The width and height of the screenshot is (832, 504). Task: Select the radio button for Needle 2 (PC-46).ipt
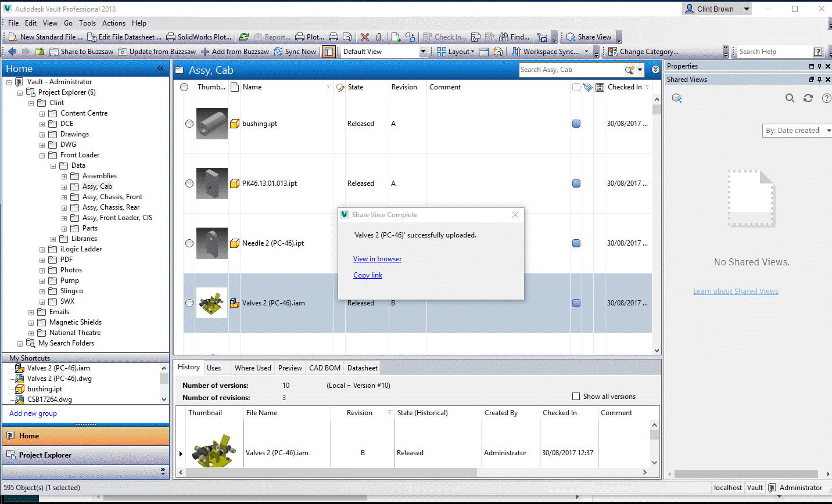coord(189,243)
